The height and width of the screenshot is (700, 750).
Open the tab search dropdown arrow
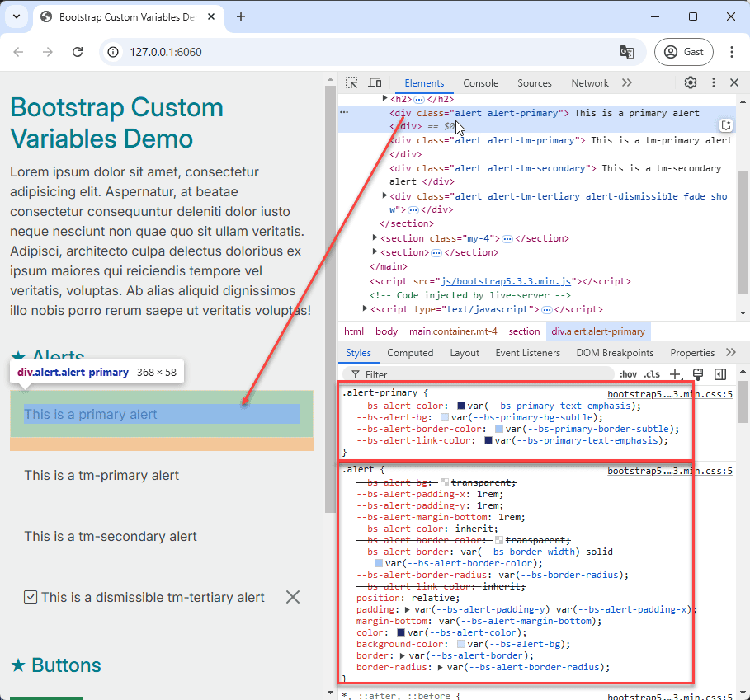[x=17, y=16]
